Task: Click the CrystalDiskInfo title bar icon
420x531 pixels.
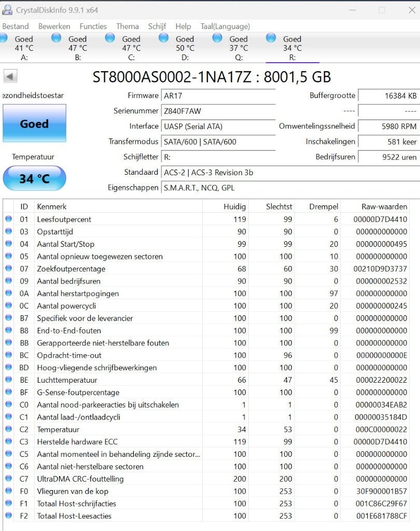Action: (x=7, y=10)
